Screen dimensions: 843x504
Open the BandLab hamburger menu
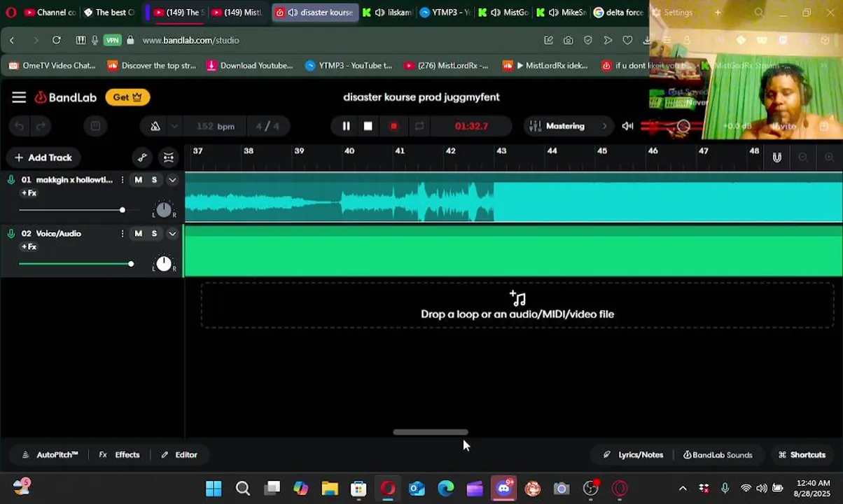coord(19,97)
